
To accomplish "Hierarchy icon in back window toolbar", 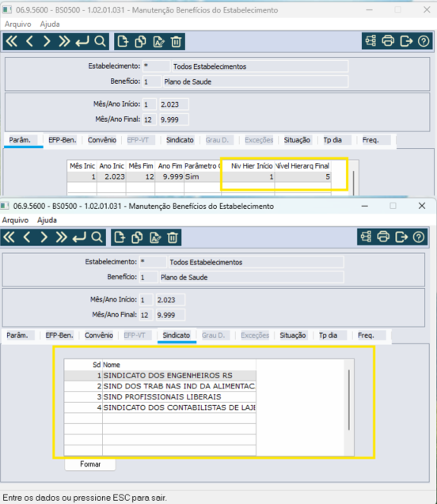I will 370,41.
